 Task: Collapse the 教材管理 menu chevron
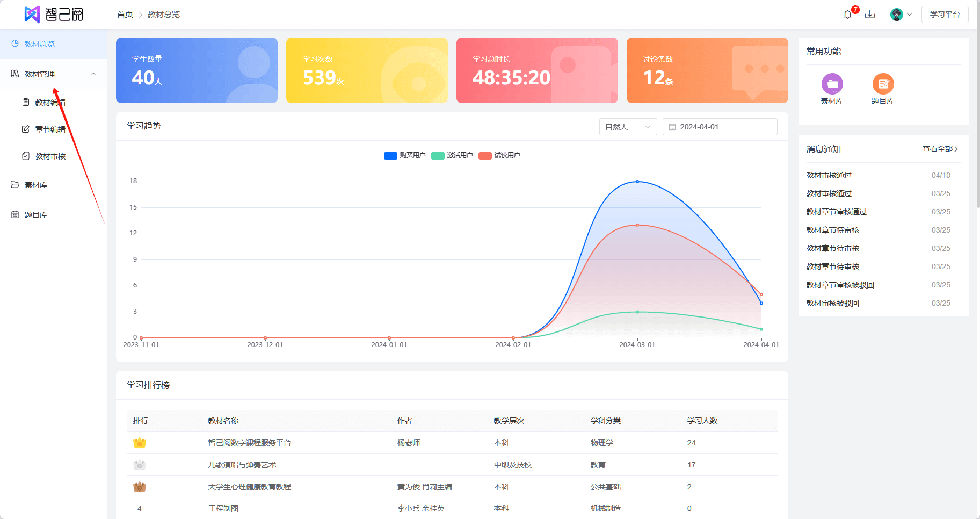click(93, 74)
